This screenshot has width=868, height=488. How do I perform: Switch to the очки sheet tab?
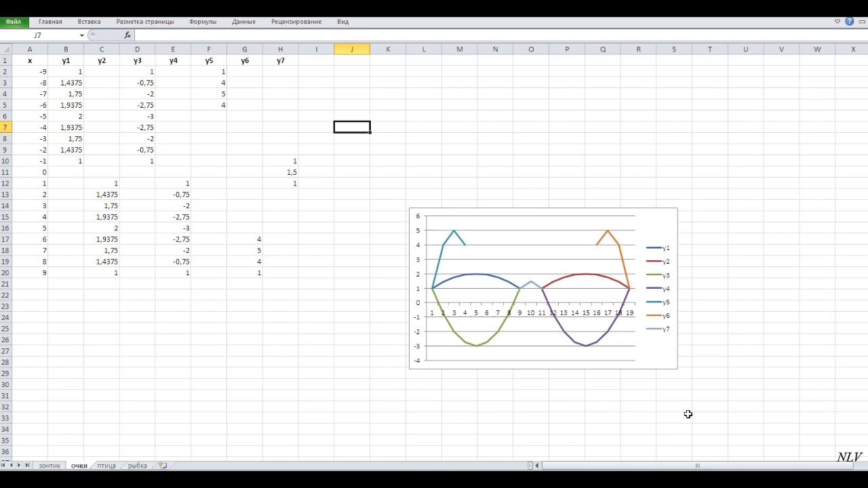point(79,466)
